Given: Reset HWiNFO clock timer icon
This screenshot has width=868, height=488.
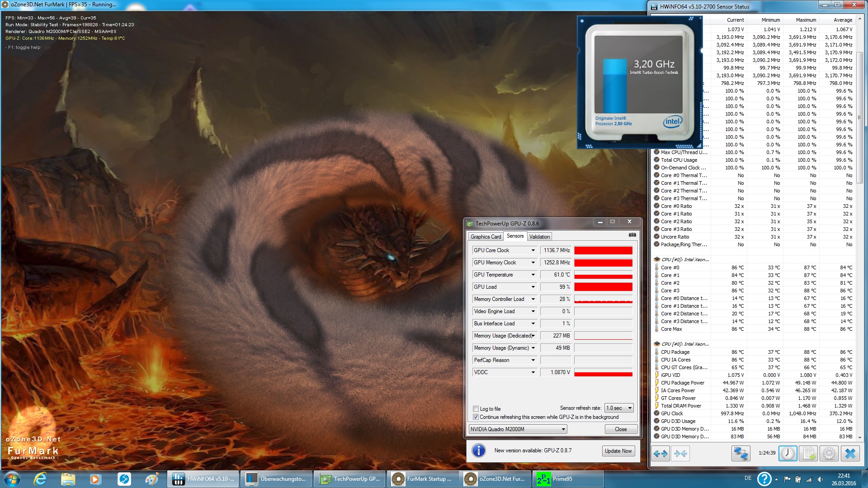Looking at the screenshot, I should tap(788, 453).
